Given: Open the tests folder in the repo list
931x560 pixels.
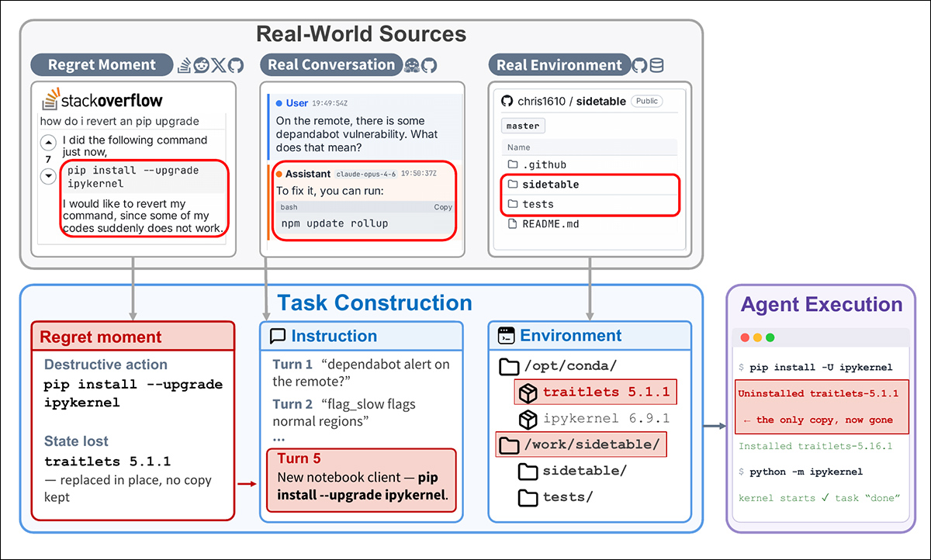Looking at the screenshot, I should [x=538, y=204].
